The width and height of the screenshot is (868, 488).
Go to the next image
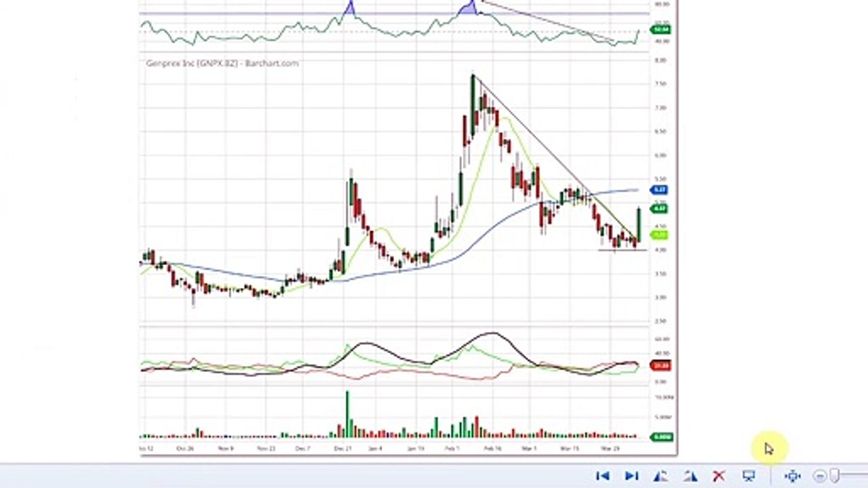631,476
